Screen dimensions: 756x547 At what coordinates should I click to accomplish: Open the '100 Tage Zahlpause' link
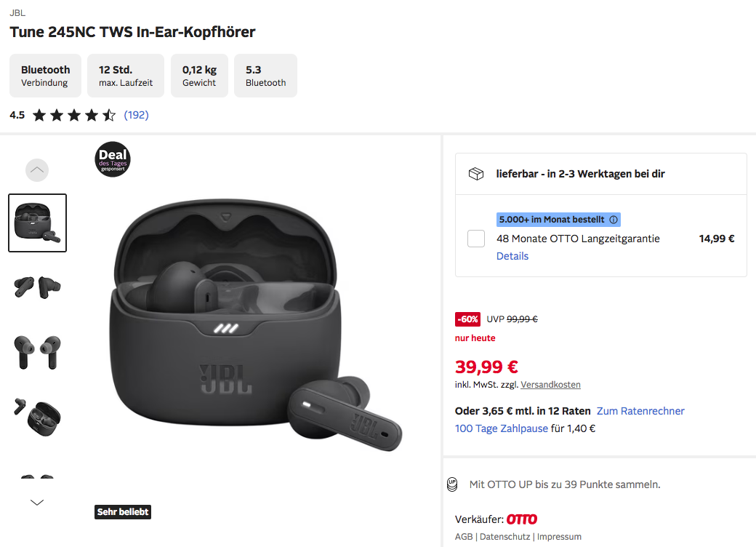coord(502,428)
